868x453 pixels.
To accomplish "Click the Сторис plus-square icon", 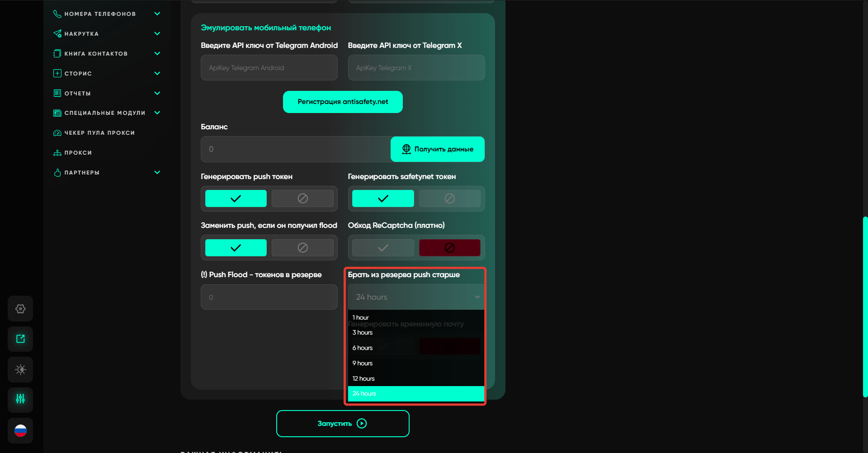I will 57,73.
